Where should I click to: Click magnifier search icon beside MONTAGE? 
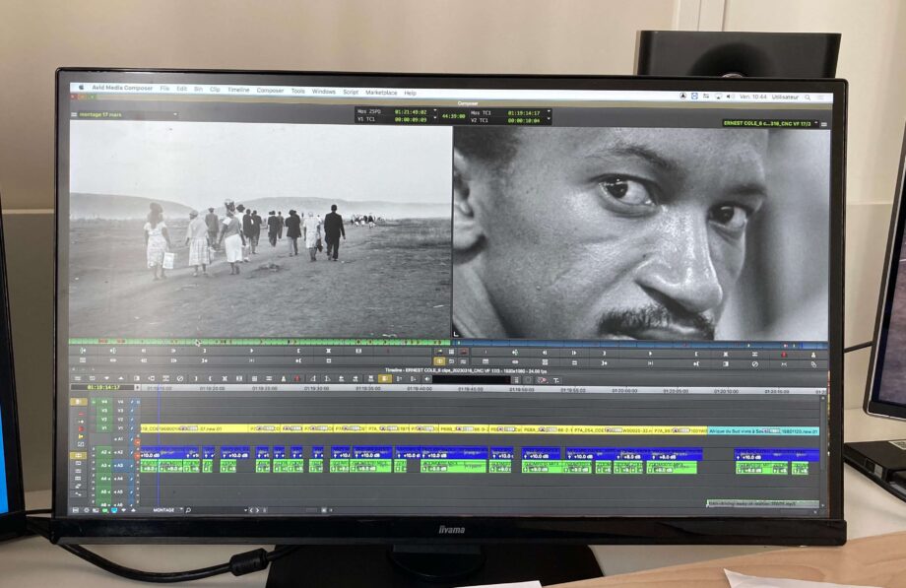pos(189,510)
